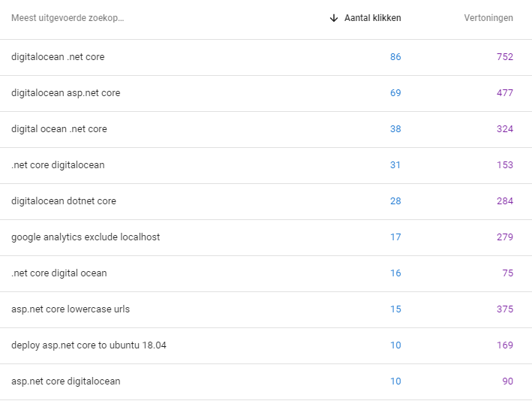The height and width of the screenshot is (404, 532).
Task: Select the 'digitalocean asp.net core' query
Action: click(x=266, y=93)
